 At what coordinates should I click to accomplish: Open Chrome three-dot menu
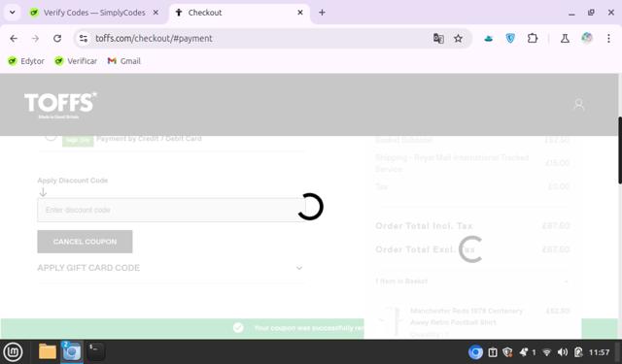coord(608,39)
